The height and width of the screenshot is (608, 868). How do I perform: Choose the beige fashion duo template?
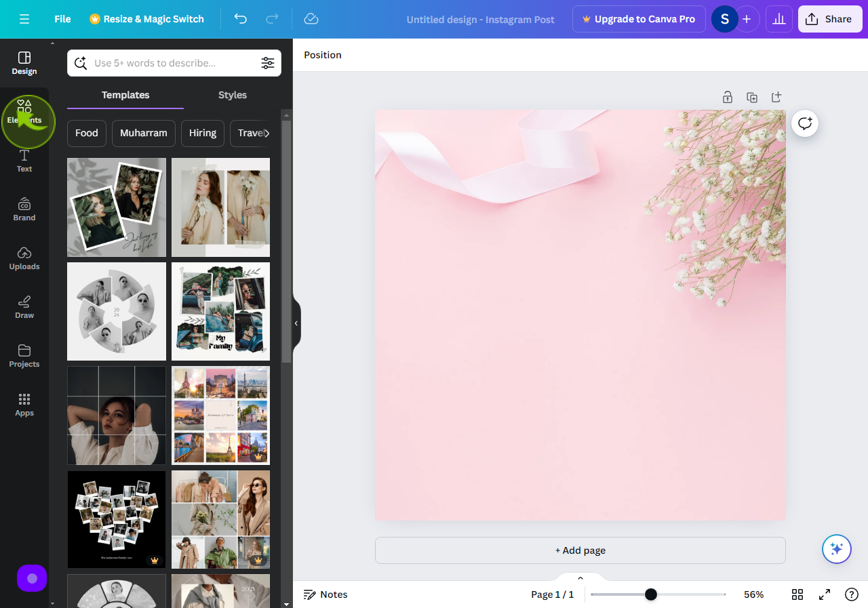(x=220, y=207)
